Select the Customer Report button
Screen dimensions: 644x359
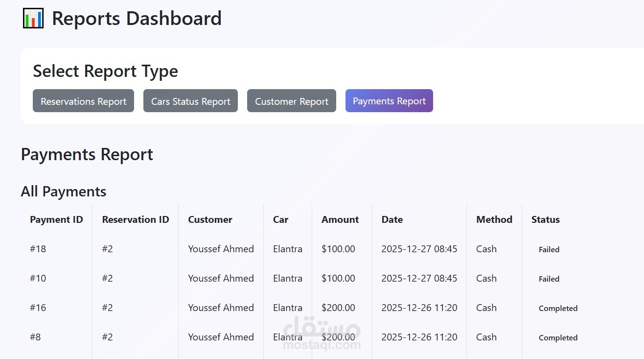(x=291, y=101)
